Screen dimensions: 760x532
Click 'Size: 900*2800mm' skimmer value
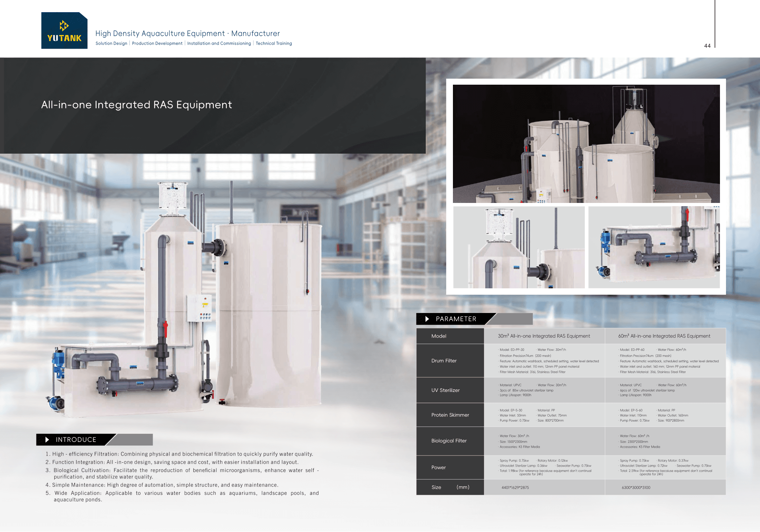671,421
